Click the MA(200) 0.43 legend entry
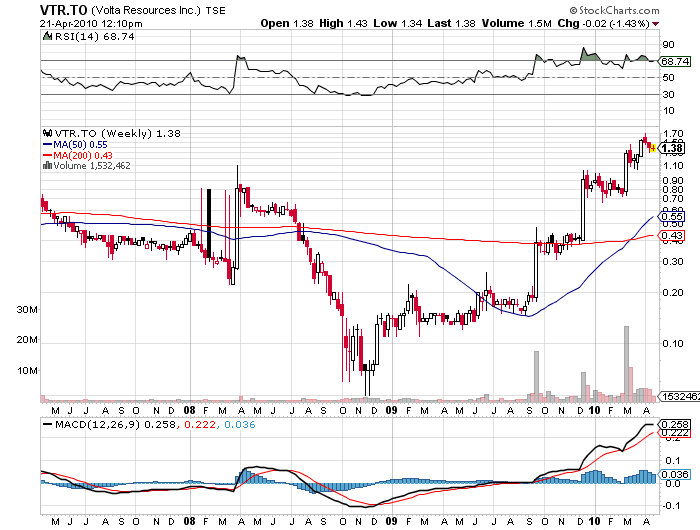 83,155
